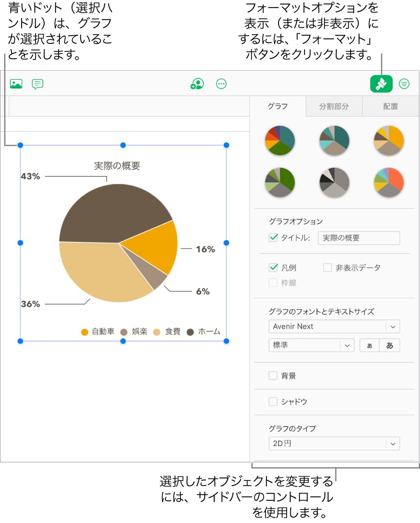The width and height of the screenshot is (420, 523).
Task: Open the media insertion icon
Action: click(16, 84)
